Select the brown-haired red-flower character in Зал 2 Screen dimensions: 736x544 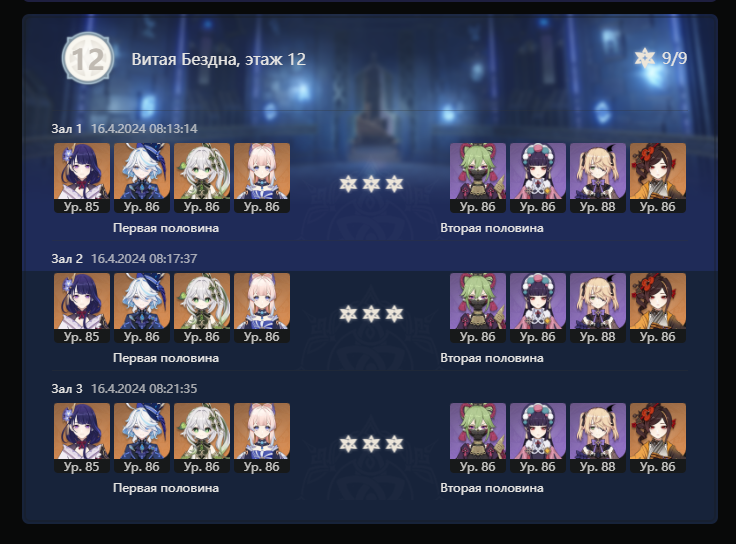pyautogui.click(x=658, y=308)
